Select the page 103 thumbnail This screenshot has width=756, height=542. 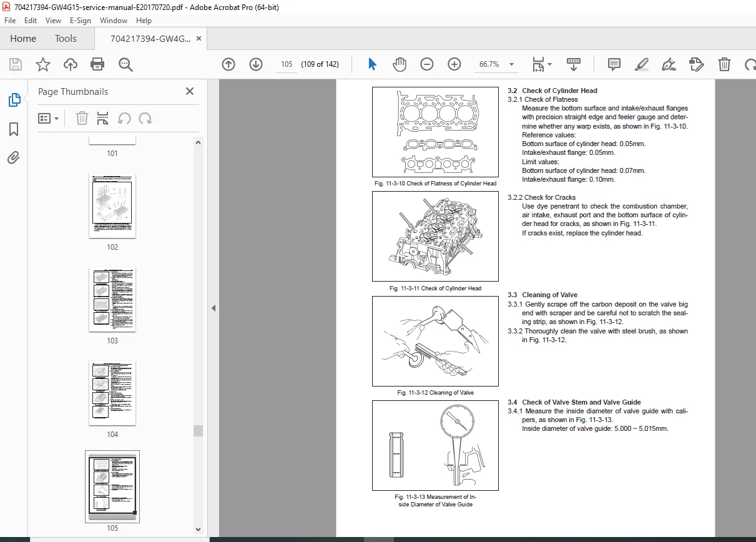112,300
